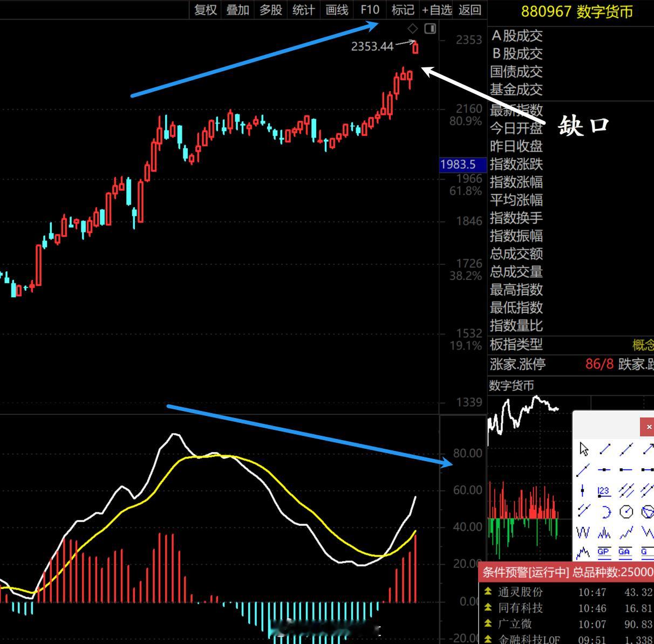Viewport: 654px width, 644px height.
Task: Close the drawing tools palette
Action: tap(648, 427)
